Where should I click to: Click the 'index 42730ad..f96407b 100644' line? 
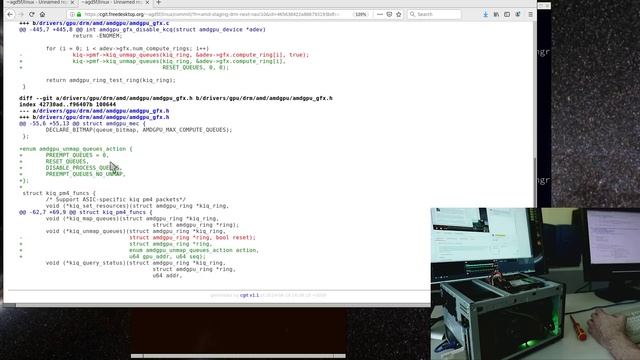click(67, 104)
